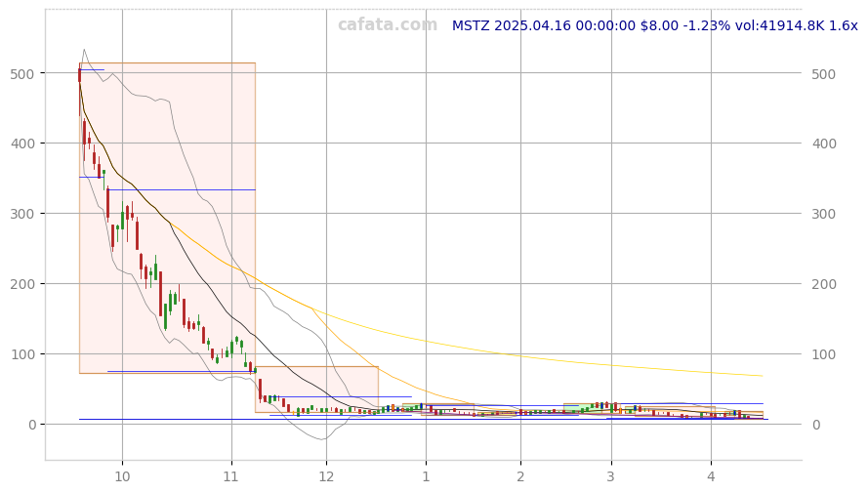Click the 400 label on the right y-axis
Screen dimensions: 868x493
824,144
